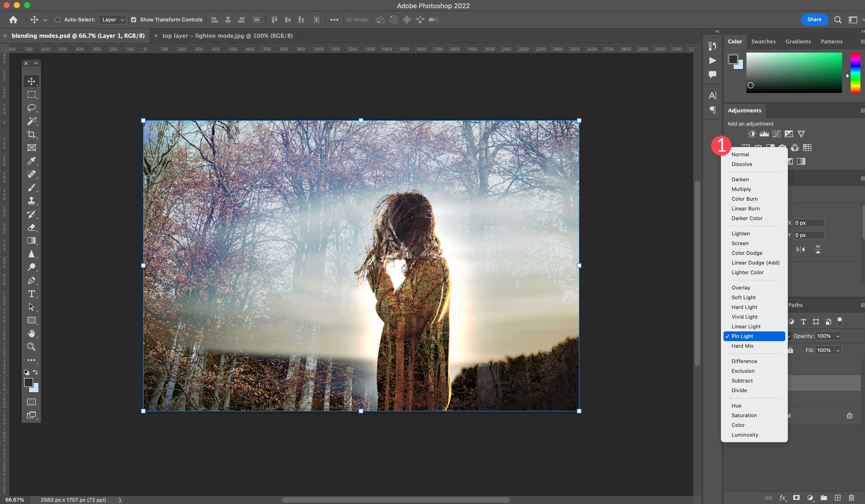Select the Lasso tool
865x504 pixels.
click(x=32, y=107)
